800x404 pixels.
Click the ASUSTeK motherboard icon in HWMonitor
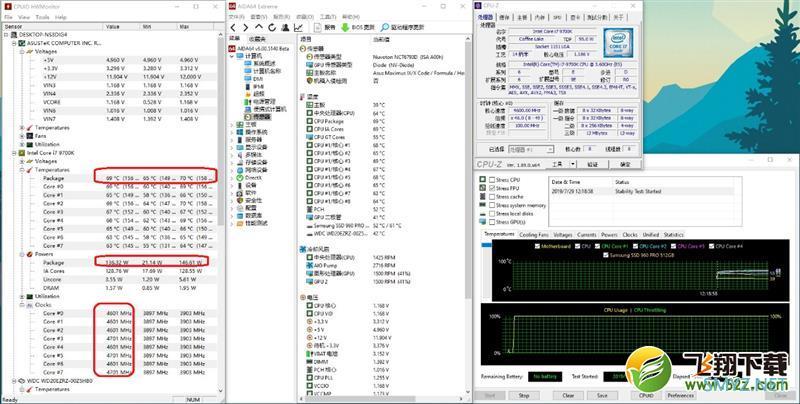22,43
